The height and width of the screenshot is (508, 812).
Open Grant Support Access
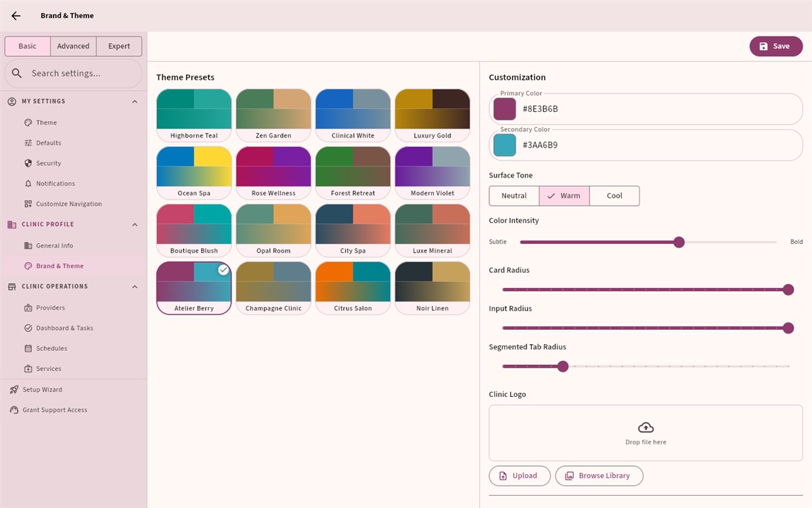coord(73,410)
